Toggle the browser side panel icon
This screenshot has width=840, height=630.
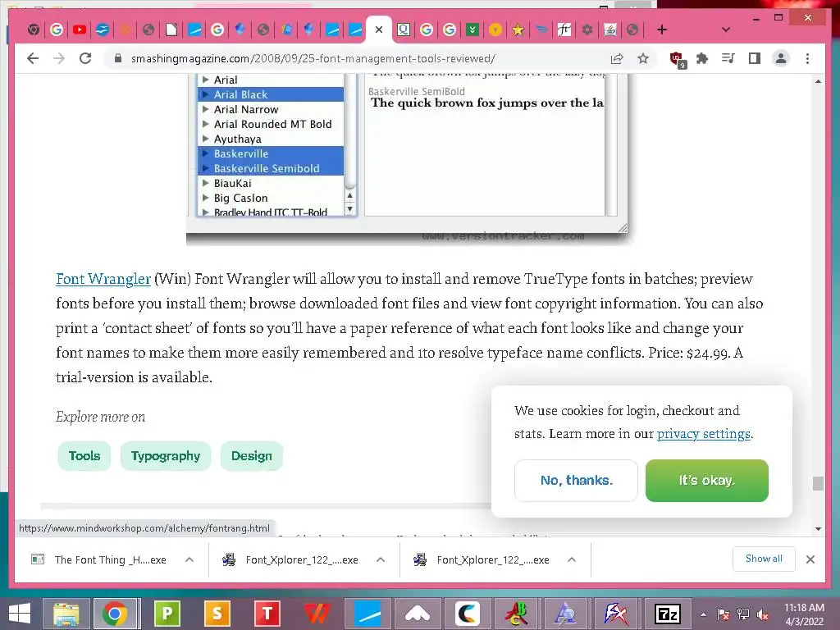click(x=755, y=58)
